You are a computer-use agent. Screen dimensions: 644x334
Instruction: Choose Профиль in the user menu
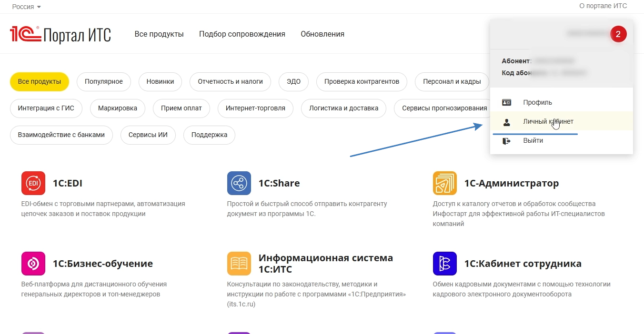(537, 102)
